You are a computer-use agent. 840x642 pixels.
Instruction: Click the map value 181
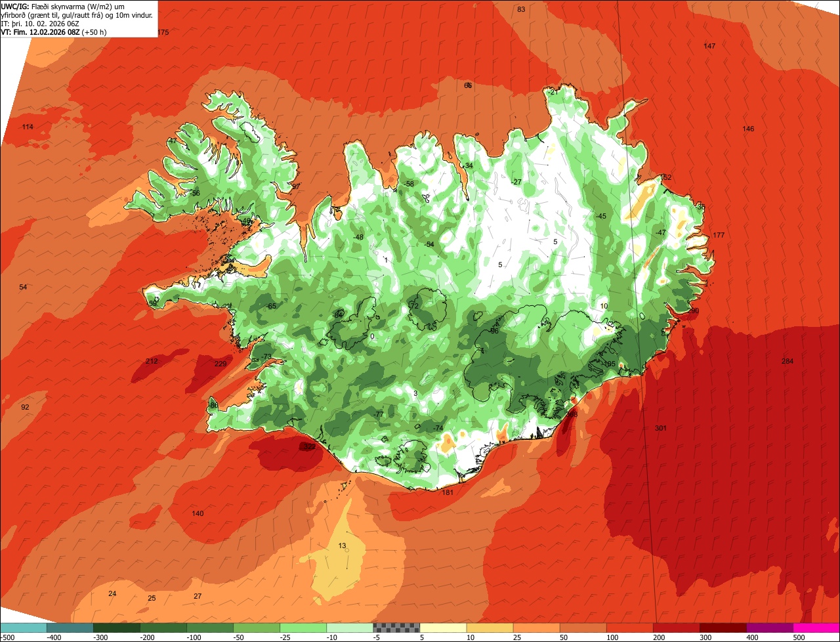click(448, 492)
